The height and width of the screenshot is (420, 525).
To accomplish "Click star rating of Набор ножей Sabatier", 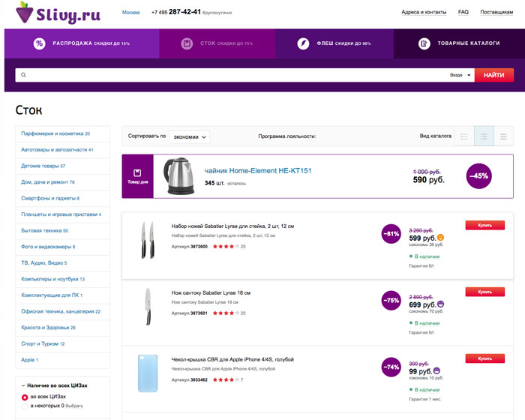I will (x=226, y=247).
